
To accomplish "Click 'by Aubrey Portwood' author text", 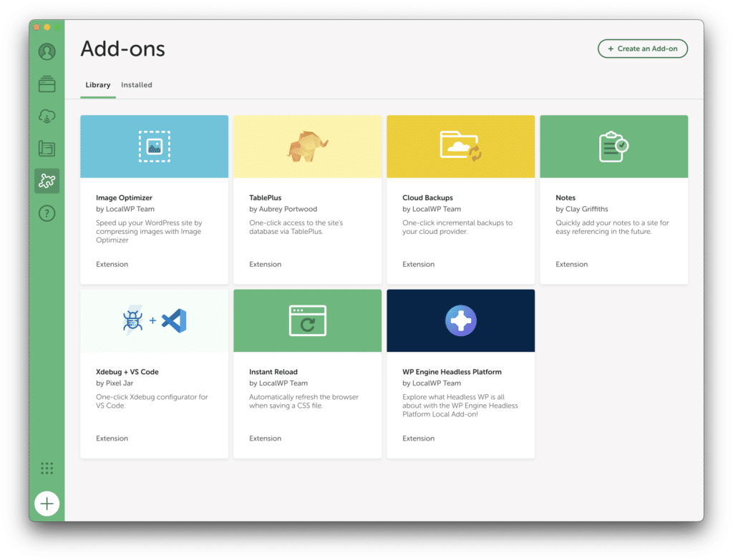I will (x=283, y=209).
